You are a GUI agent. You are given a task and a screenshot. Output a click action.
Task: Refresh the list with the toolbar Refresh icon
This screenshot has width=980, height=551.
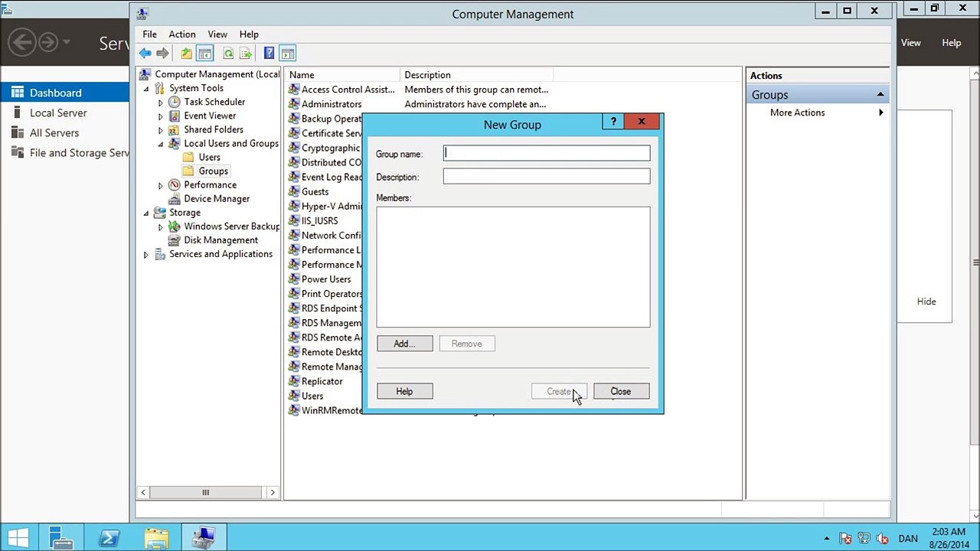228,54
